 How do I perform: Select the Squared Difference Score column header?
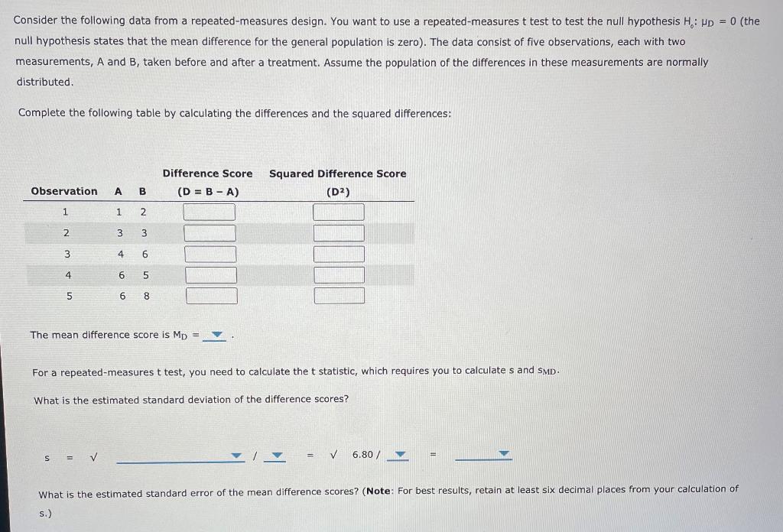[x=337, y=174]
